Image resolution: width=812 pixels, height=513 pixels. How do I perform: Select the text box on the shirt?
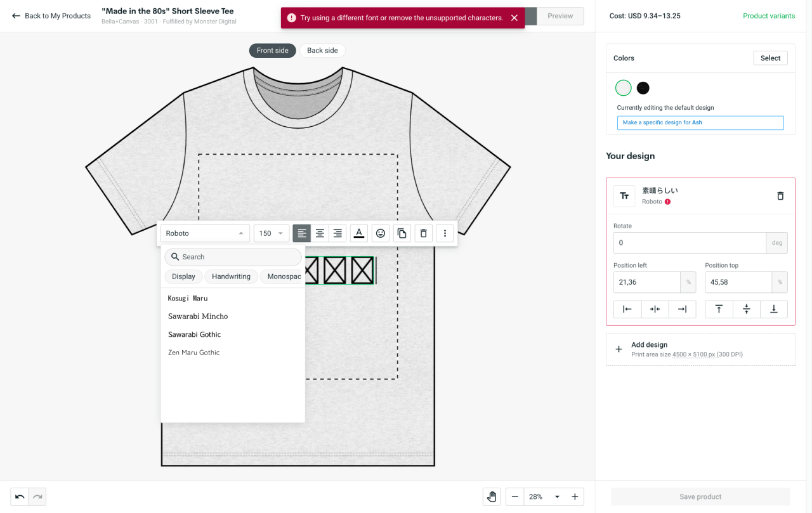[340, 271]
